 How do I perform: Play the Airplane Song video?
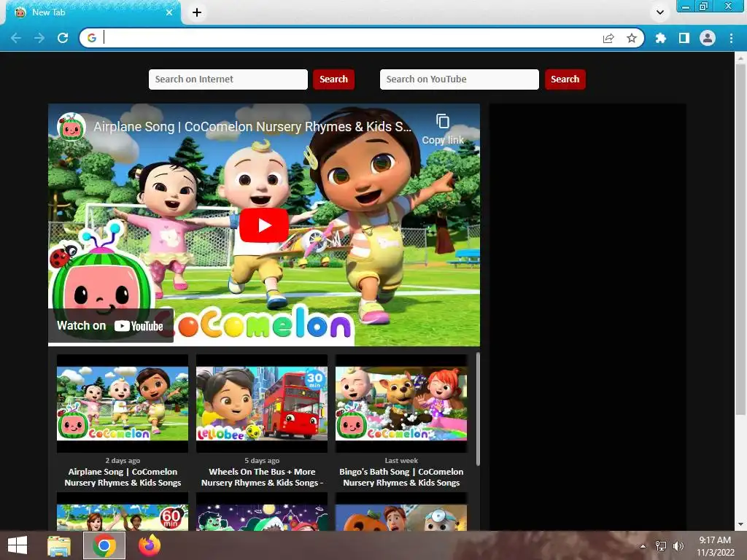pos(264,225)
